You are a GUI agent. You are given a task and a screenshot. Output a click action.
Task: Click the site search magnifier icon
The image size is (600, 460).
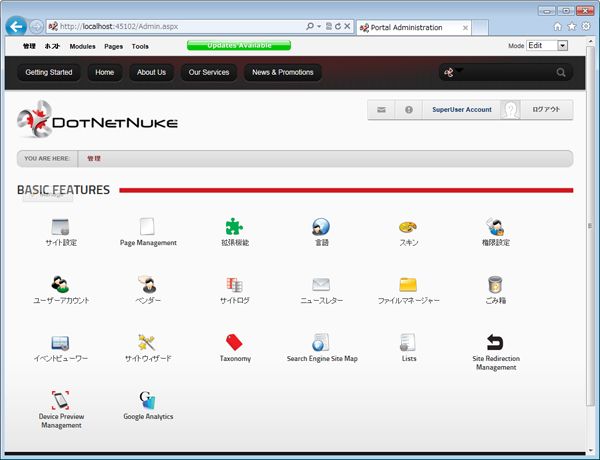(x=561, y=72)
